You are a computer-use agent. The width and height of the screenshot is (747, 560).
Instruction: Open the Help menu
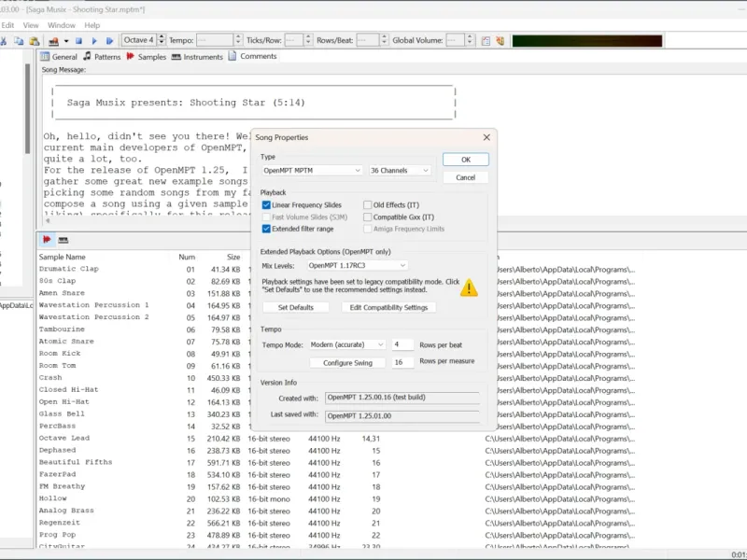click(92, 25)
